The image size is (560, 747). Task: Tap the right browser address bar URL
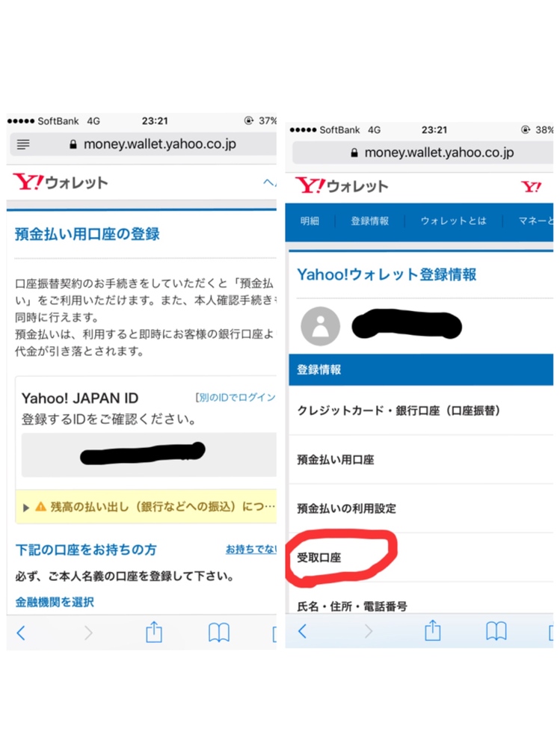coord(439,153)
